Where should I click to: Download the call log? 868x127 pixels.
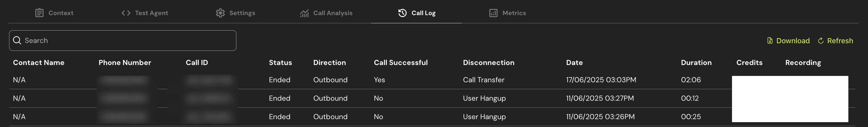tap(792, 41)
